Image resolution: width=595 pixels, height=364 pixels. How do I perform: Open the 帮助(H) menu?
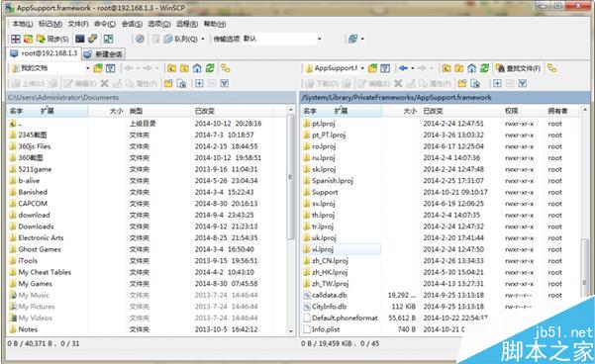pos(215,24)
